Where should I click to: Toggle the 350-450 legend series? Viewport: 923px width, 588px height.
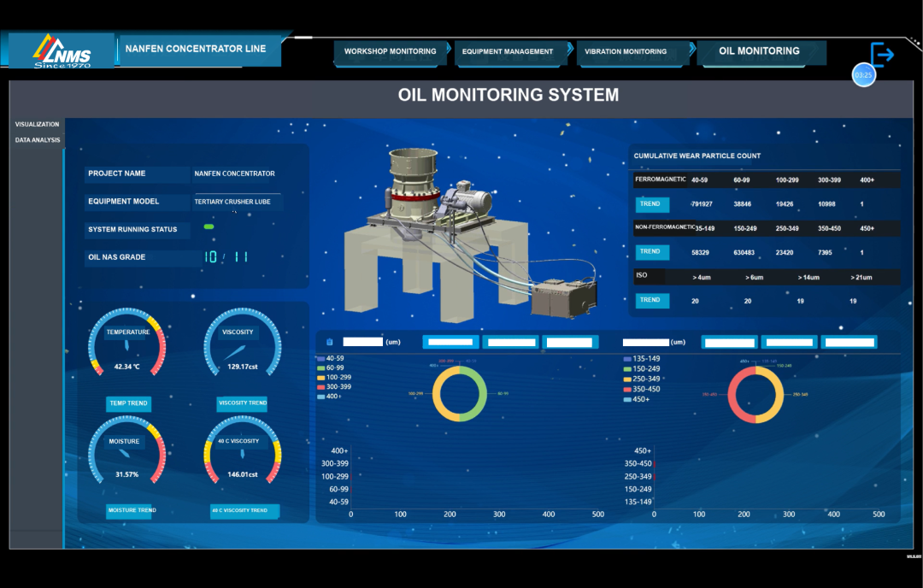tap(642, 389)
